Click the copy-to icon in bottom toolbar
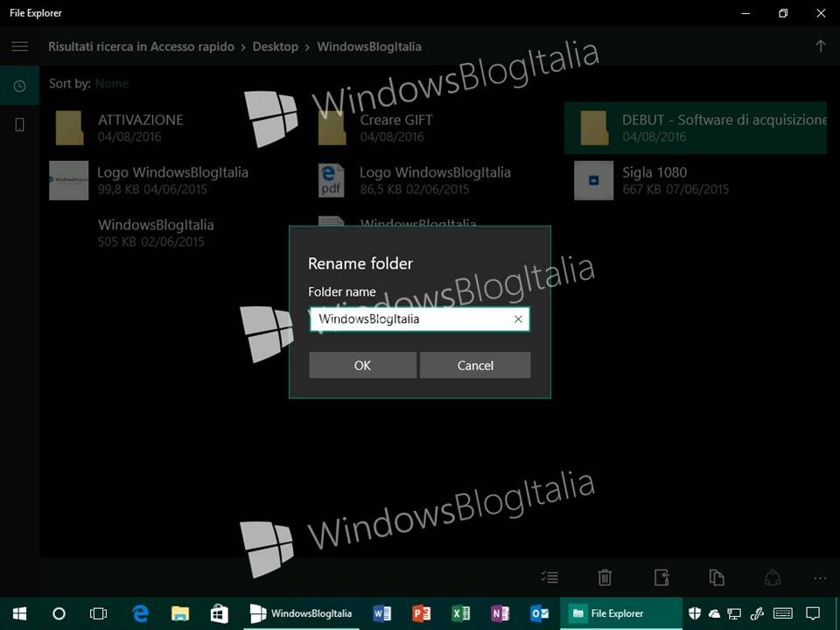The width and height of the screenshot is (840, 630). (717, 577)
